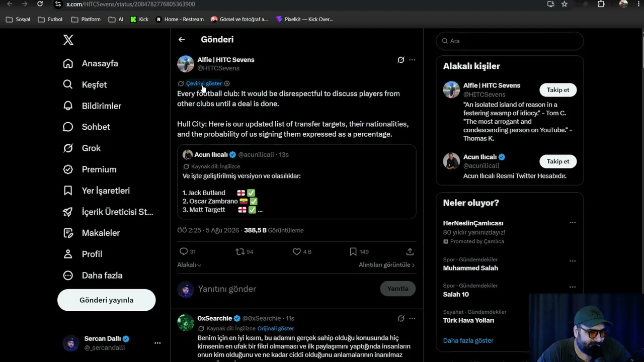This screenshot has height=362, width=644.
Task: Open translation settings gear icon
Action: coord(227,83)
